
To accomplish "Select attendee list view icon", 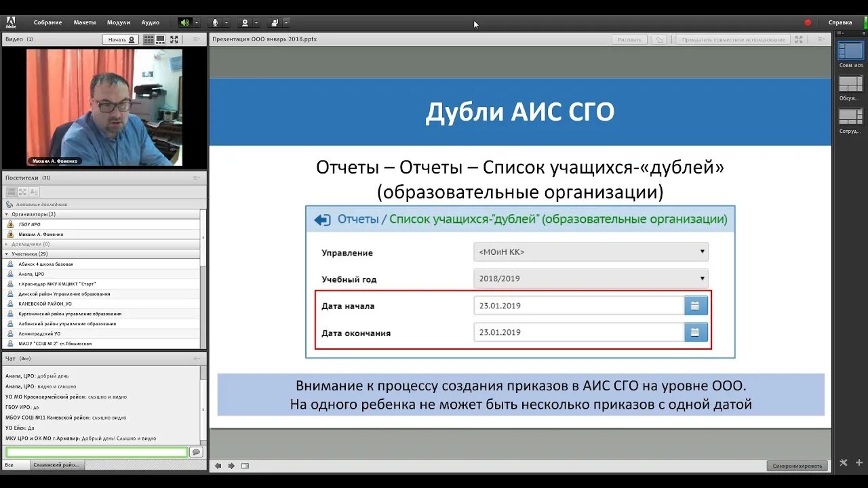I will 12,192.
